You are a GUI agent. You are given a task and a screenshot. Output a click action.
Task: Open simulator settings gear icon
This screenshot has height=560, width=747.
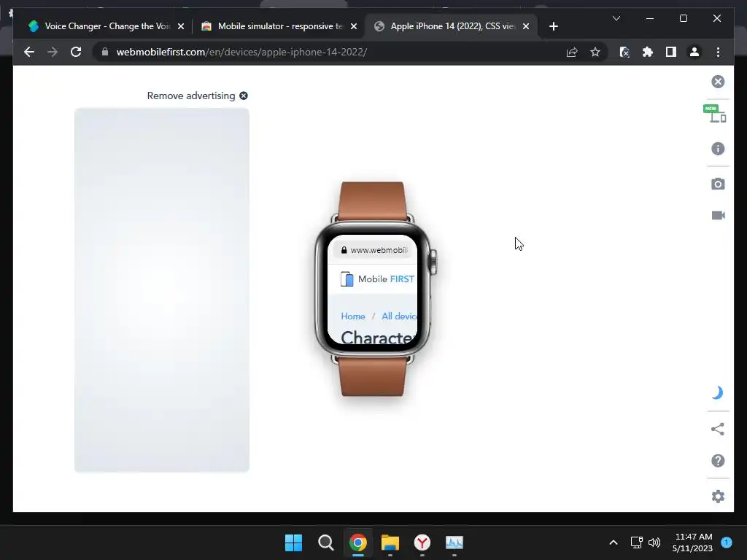click(x=718, y=496)
